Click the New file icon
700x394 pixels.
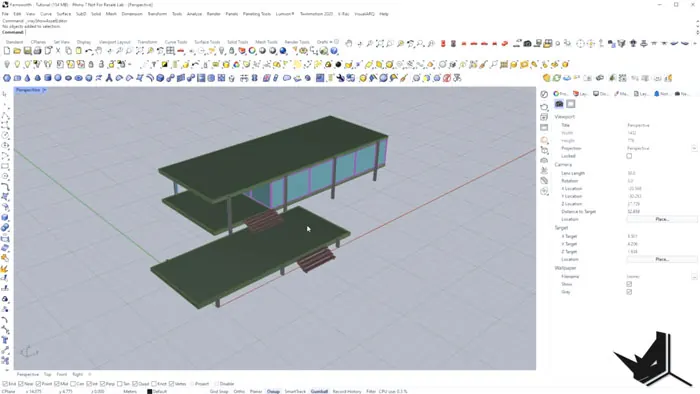7,51
